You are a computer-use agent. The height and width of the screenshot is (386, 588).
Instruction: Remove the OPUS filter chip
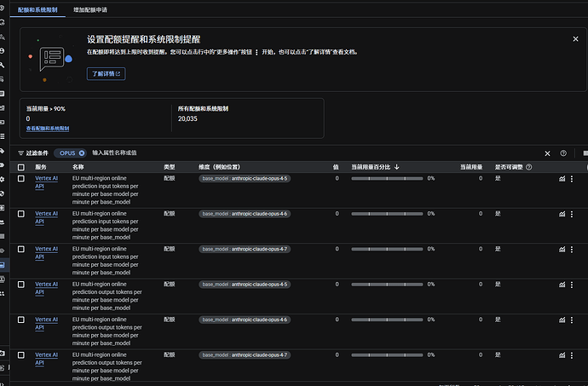tap(81, 153)
